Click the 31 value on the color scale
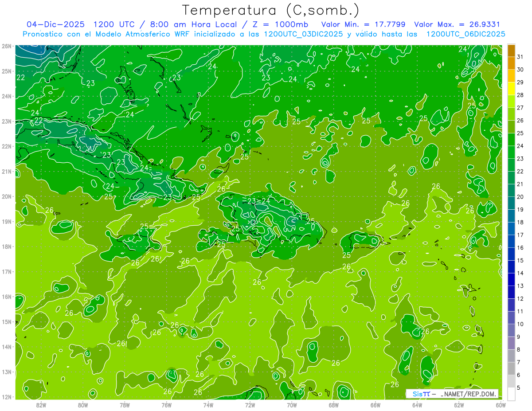Image resolution: width=532 pixels, height=411 pixels. click(520, 57)
